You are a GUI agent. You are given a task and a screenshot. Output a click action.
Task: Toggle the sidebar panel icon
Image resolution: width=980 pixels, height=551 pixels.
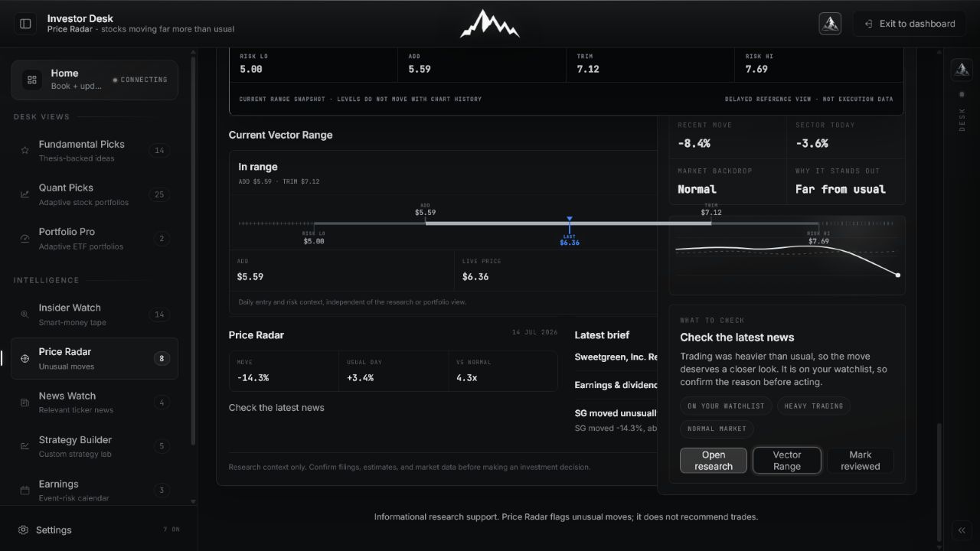pos(25,24)
